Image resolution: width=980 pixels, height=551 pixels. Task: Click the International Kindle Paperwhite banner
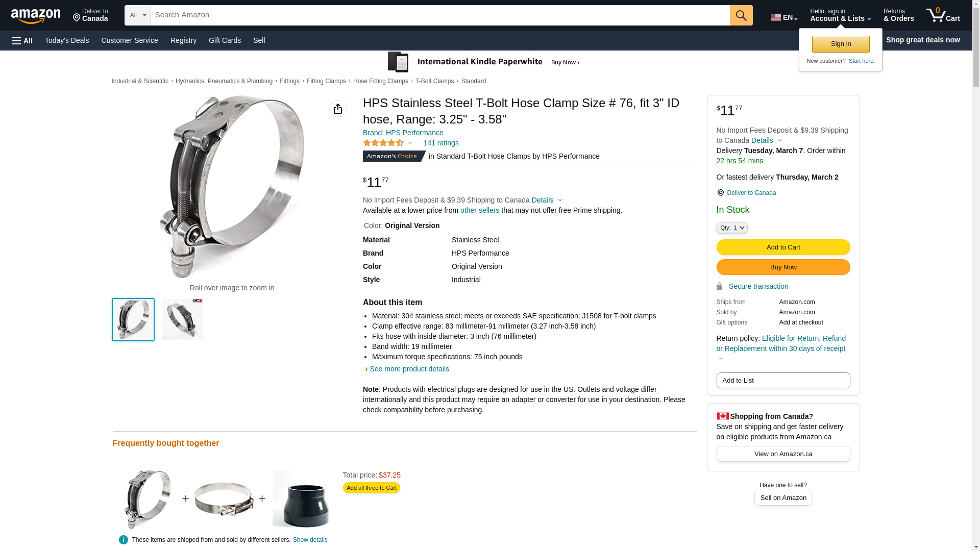(x=484, y=62)
